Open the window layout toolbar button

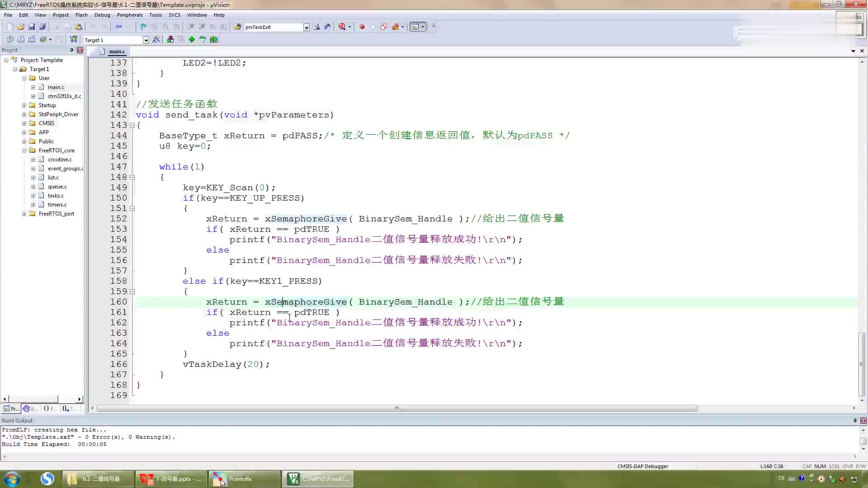tap(415, 27)
